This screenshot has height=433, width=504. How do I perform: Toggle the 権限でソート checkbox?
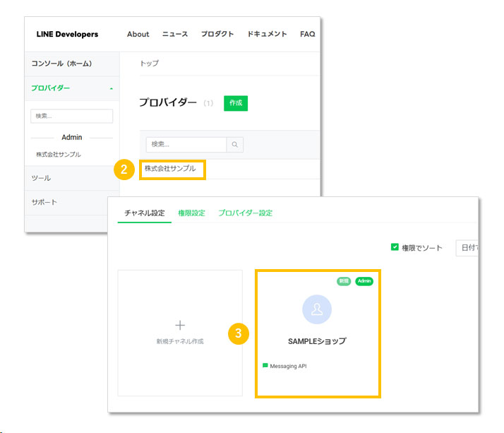click(395, 247)
